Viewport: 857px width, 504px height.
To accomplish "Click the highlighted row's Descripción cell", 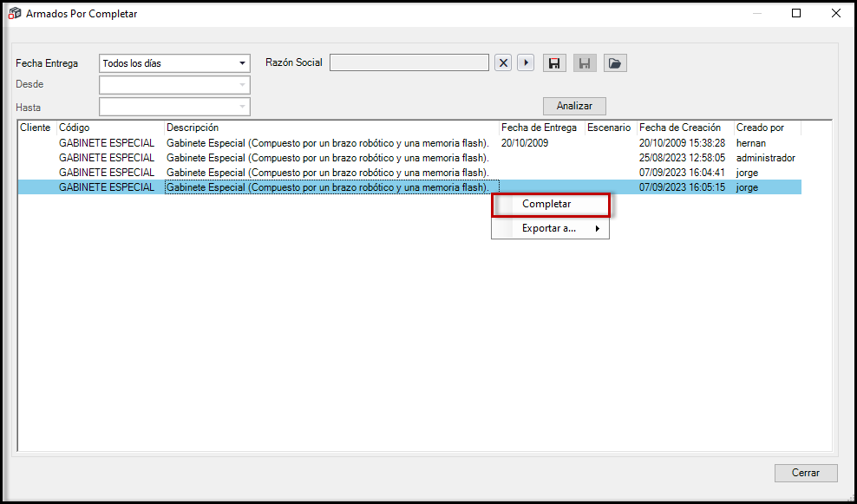I will [331, 187].
